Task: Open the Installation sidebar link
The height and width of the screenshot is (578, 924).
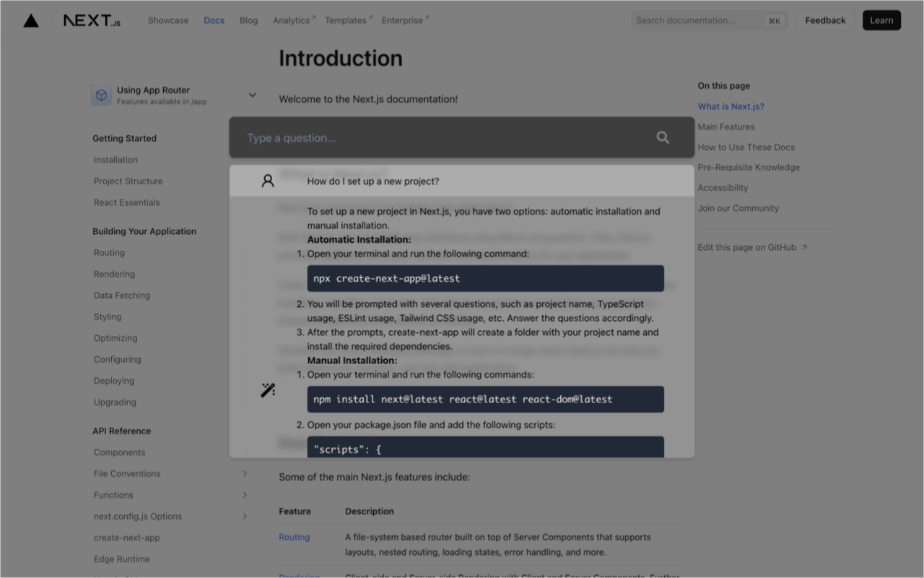Action: pyautogui.click(x=115, y=160)
